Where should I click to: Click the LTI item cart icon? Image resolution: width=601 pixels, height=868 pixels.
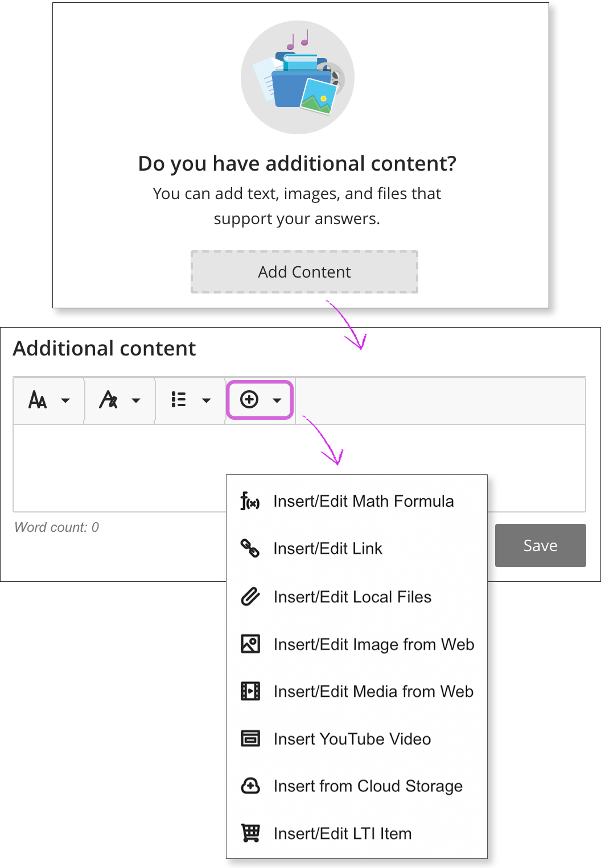(x=250, y=833)
